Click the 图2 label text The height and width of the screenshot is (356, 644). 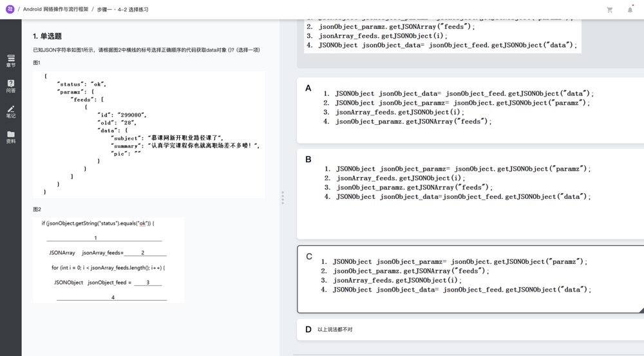[x=37, y=209]
